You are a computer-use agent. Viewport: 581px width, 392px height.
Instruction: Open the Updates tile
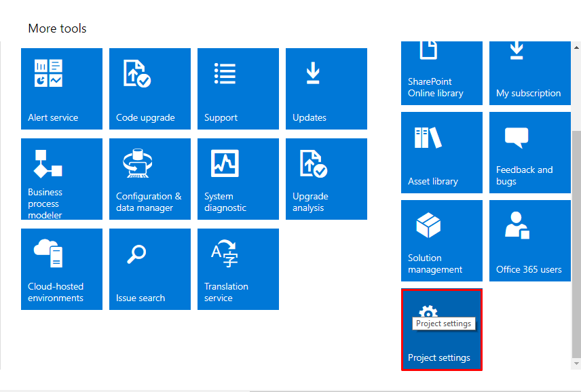click(x=326, y=89)
